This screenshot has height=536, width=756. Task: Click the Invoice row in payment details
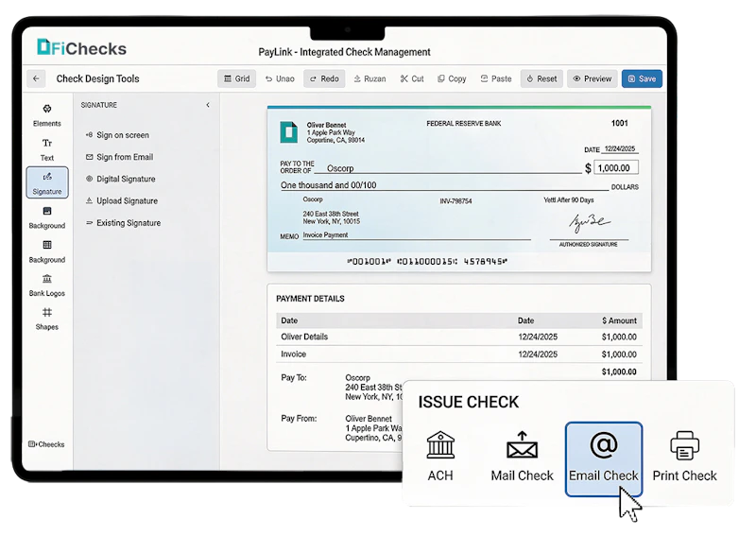tap(458, 354)
